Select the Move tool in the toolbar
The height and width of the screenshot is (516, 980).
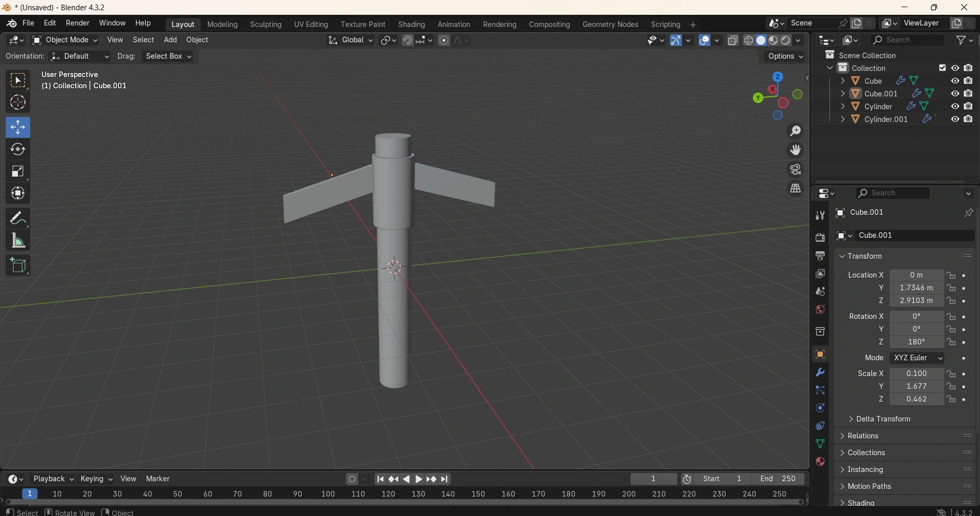click(18, 127)
